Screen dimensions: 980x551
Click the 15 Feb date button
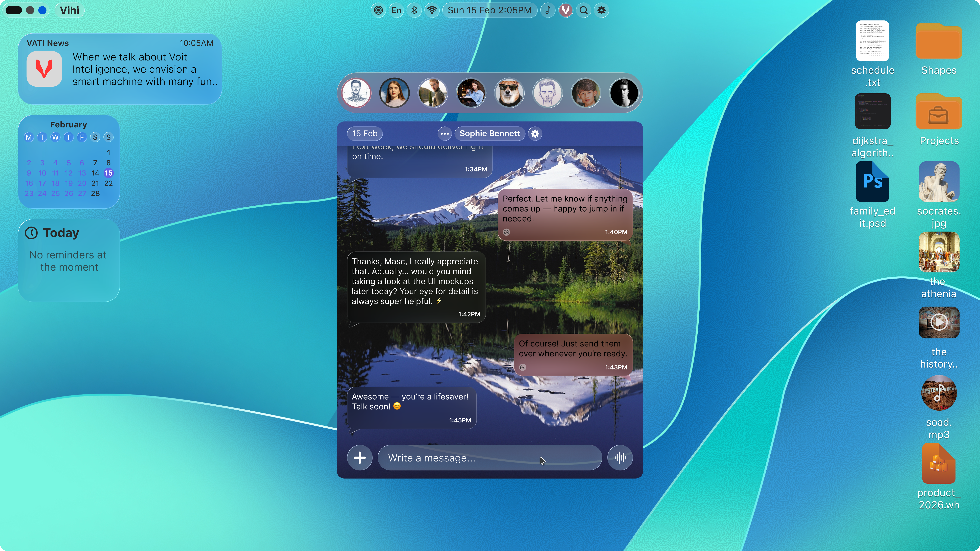[x=364, y=134]
